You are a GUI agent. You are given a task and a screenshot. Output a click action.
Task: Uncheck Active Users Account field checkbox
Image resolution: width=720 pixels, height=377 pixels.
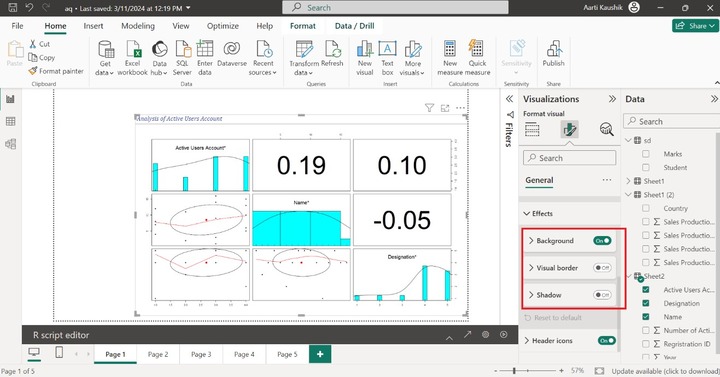646,290
